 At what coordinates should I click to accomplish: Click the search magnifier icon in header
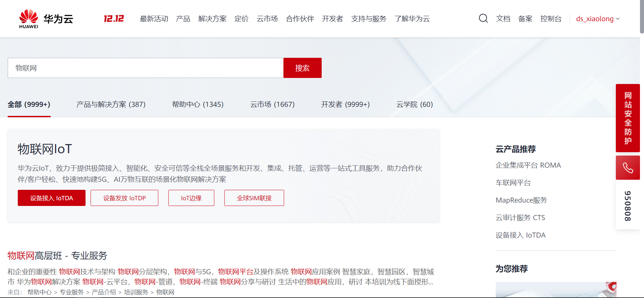point(483,18)
